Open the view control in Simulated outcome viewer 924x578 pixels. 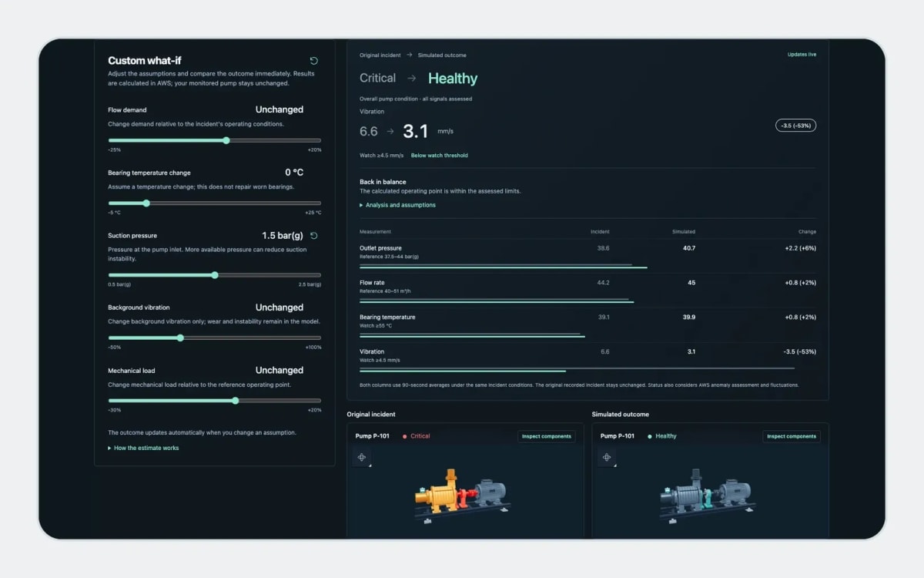(x=606, y=458)
